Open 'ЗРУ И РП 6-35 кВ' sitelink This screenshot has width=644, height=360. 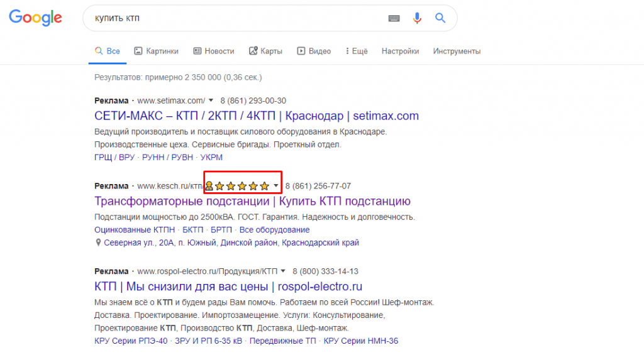pos(209,341)
